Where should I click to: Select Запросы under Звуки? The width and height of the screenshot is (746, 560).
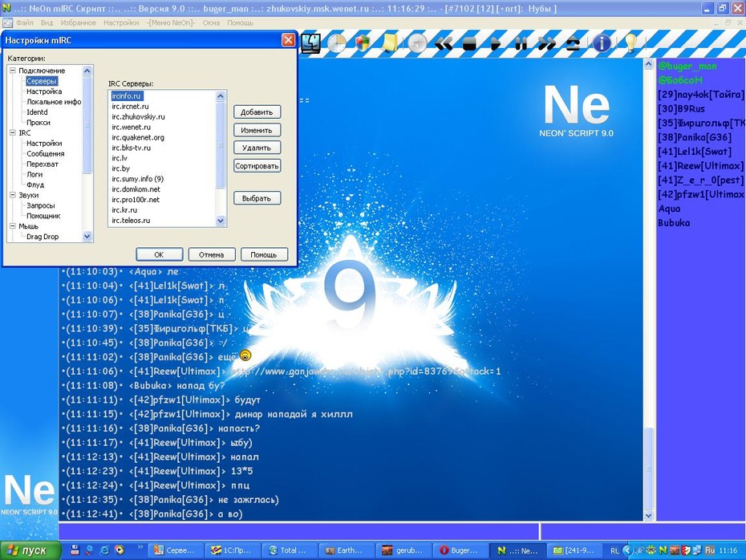40,205
